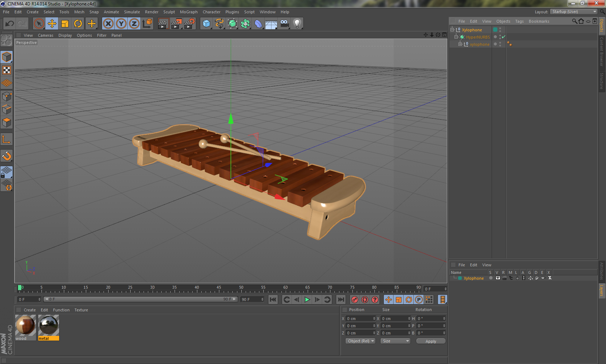Image resolution: width=606 pixels, height=364 pixels.
Task: Go to start of animation
Action: point(273,299)
